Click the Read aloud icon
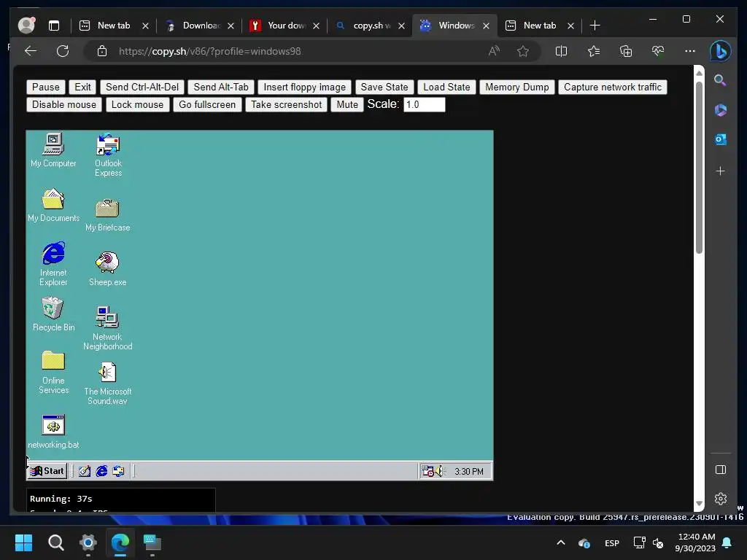The height and width of the screenshot is (560, 747). [x=494, y=51]
